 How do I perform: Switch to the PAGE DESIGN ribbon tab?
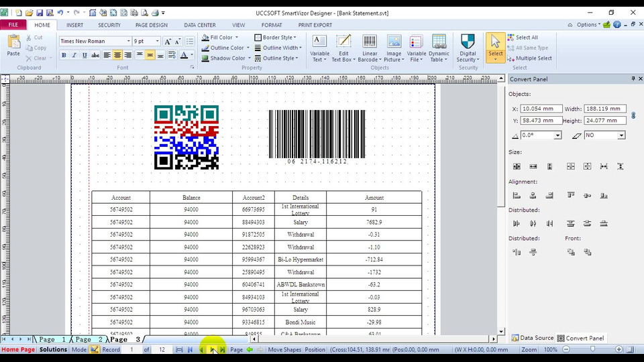[x=152, y=25]
